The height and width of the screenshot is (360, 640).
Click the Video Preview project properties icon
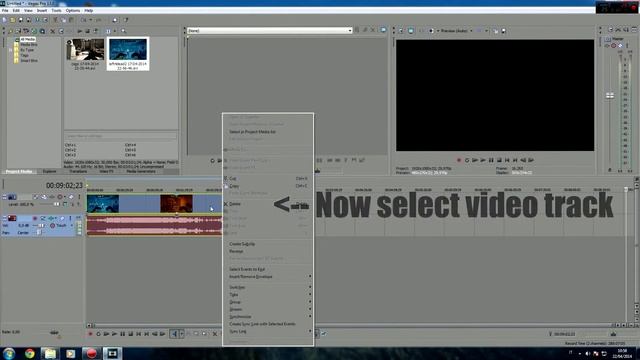pos(401,31)
